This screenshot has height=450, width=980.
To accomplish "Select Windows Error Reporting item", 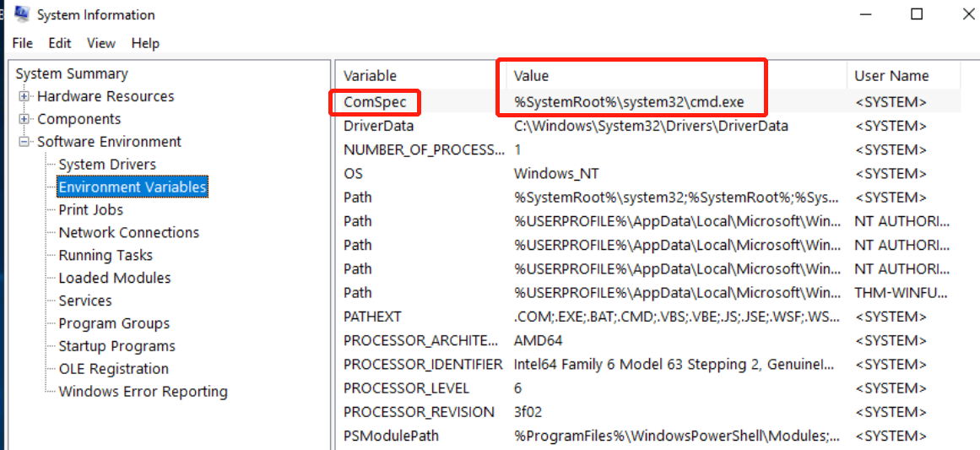I will pyautogui.click(x=143, y=392).
